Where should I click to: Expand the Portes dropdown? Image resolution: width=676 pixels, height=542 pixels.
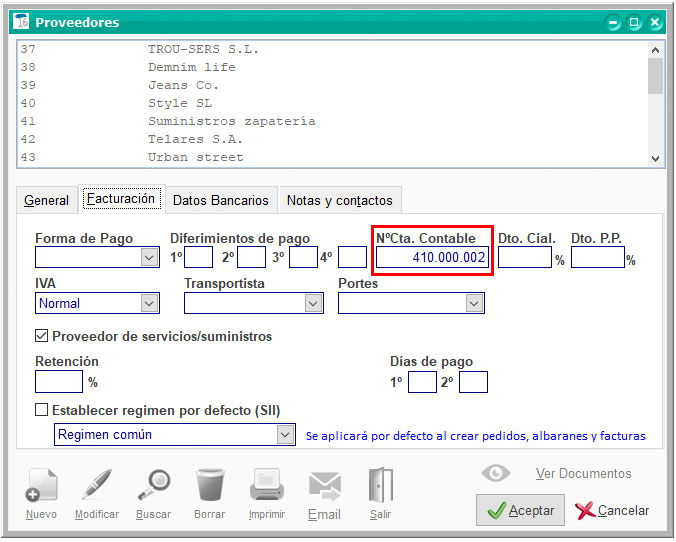pos(474,304)
